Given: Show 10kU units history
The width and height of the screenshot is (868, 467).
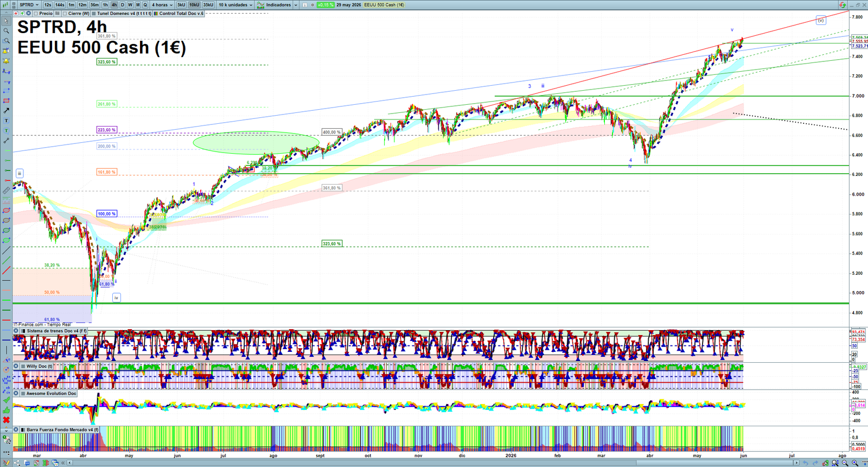Looking at the screenshot, I should (x=194, y=4).
